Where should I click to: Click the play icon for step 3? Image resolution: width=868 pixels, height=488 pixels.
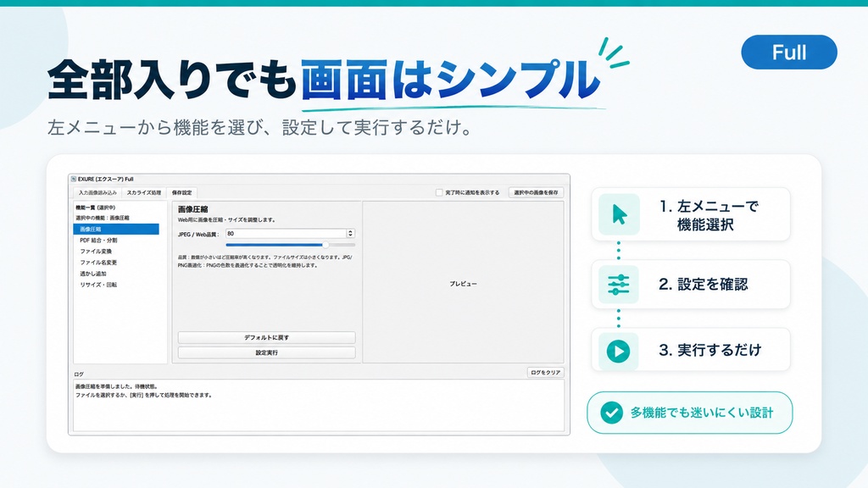pyautogui.click(x=618, y=352)
